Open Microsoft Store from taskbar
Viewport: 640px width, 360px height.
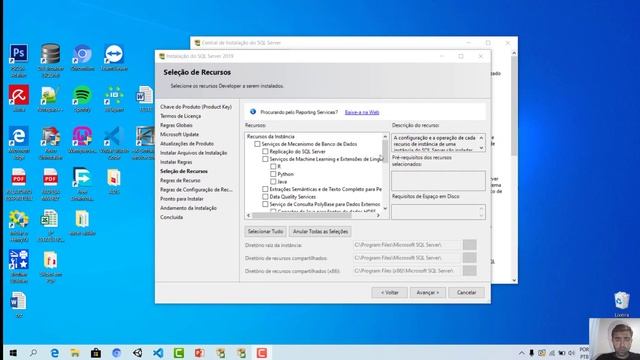coord(96,353)
